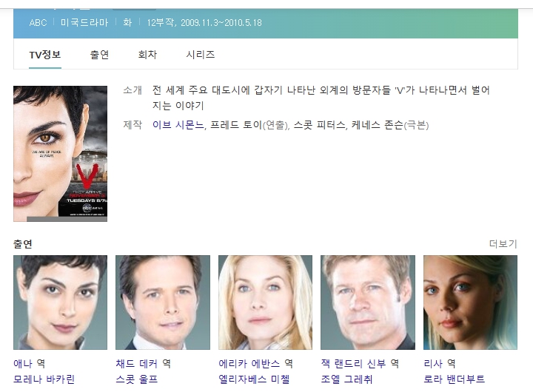Open the cast photo above 로라 밴더부트
The width and height of the screenshot is (533, 392).
470,303
